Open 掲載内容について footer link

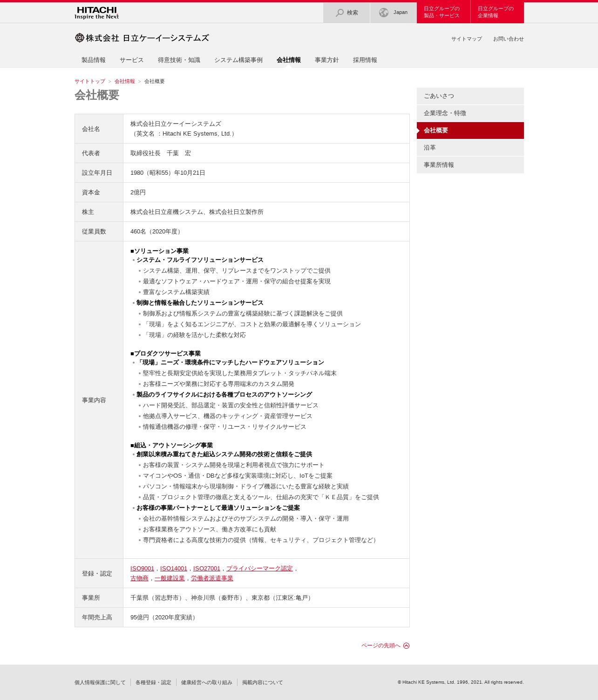click(x=263, y=682)
